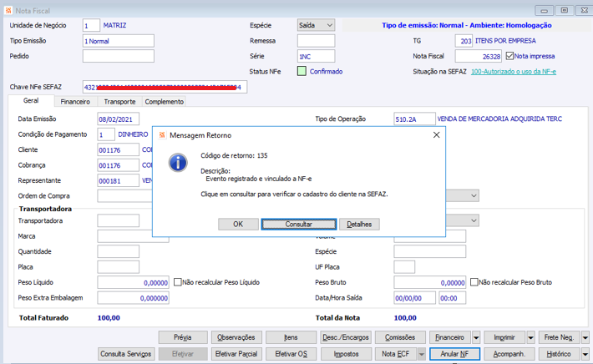Close the Mensagem Retorno dialog

(436, 135)
